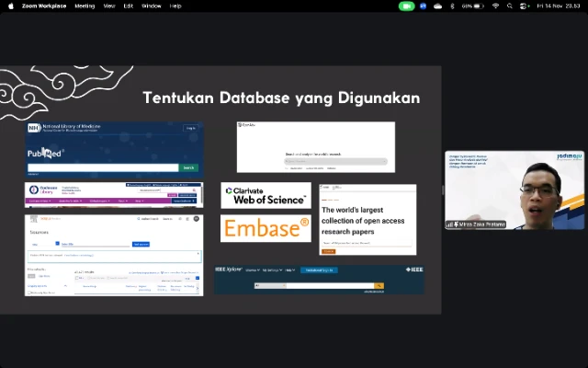Click the white search page screenshot beside PubMed
Screen dimensions: 588x368
316,147
